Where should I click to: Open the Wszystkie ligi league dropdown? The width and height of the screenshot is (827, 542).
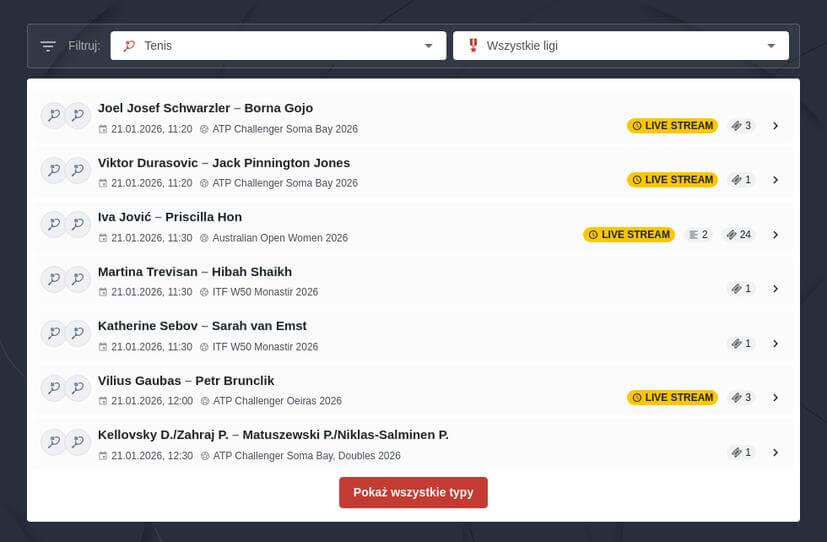tap(620, 46)
